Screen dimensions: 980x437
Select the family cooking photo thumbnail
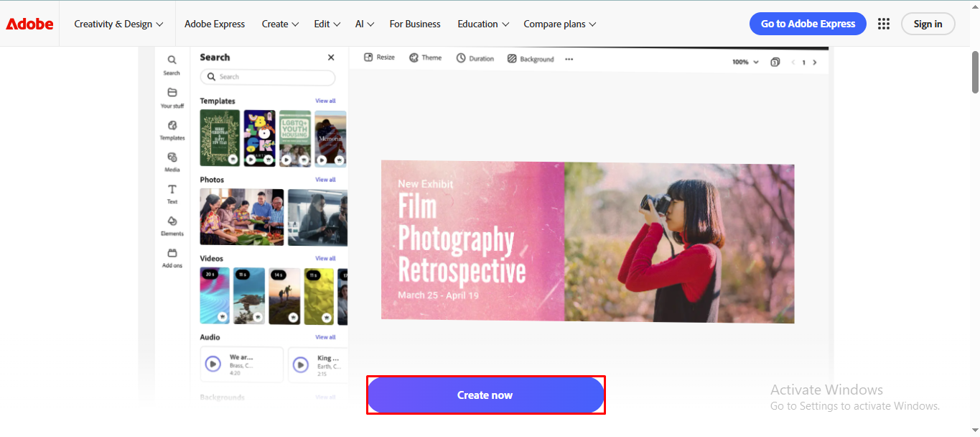point(241,217)
